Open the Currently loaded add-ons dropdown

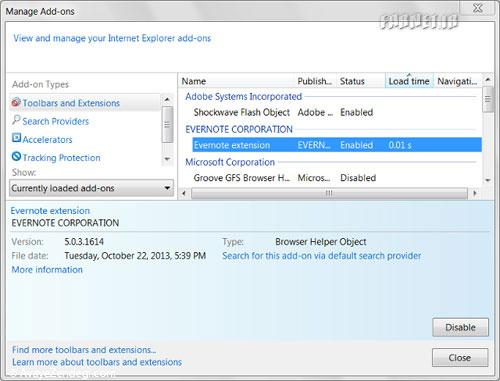point(91,188)
